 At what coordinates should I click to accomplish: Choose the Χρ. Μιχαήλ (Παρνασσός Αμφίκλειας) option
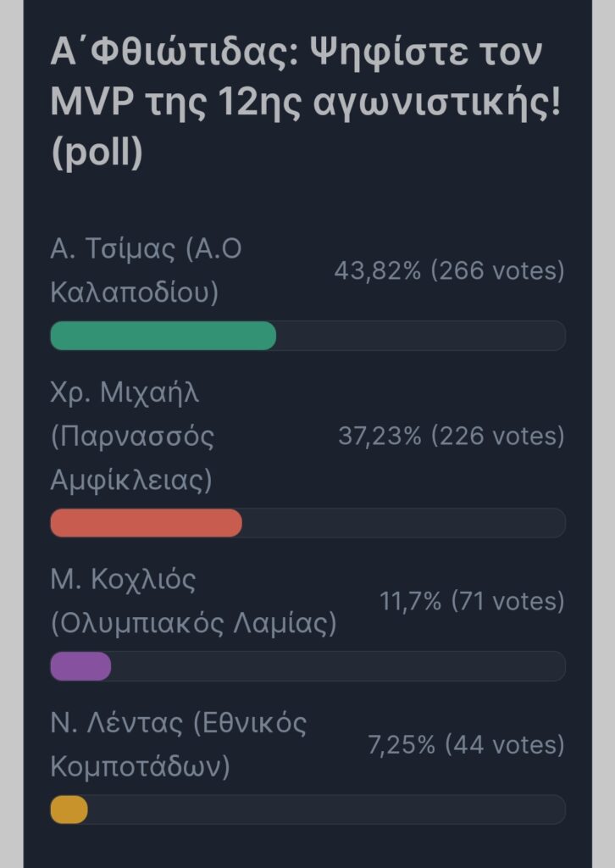[x=132, y=437]
